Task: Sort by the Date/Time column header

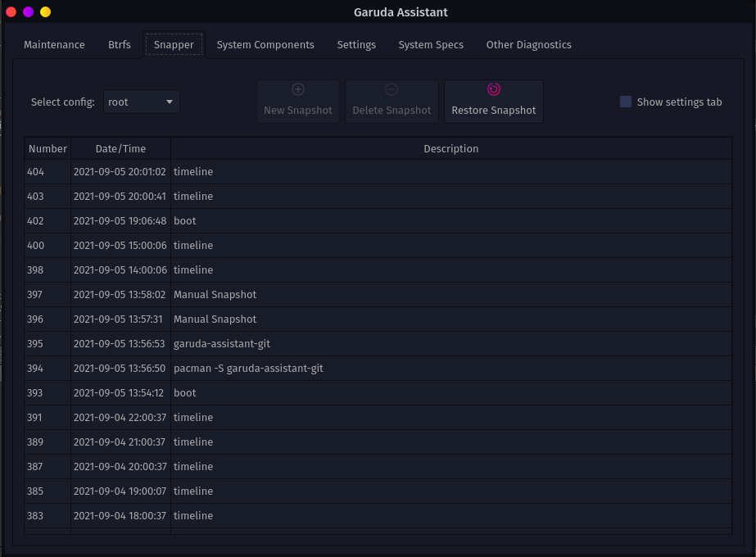Action: 120,149
